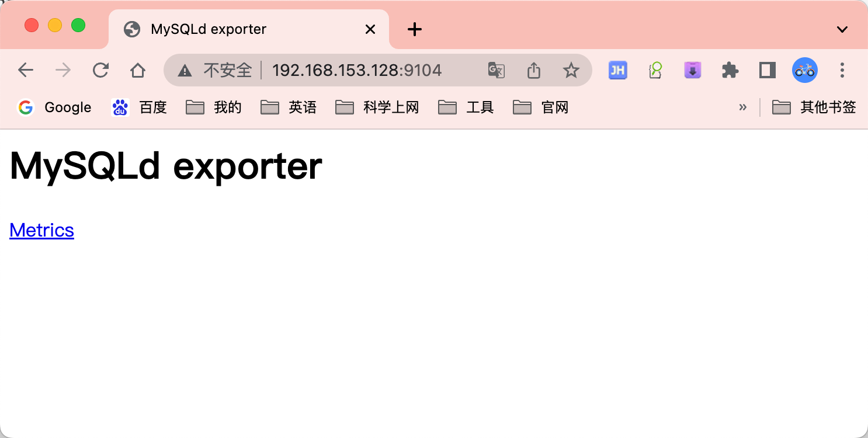Open the 工具 bookmark folder
This screenshot has height=438, width=868.
click(466, 107)
